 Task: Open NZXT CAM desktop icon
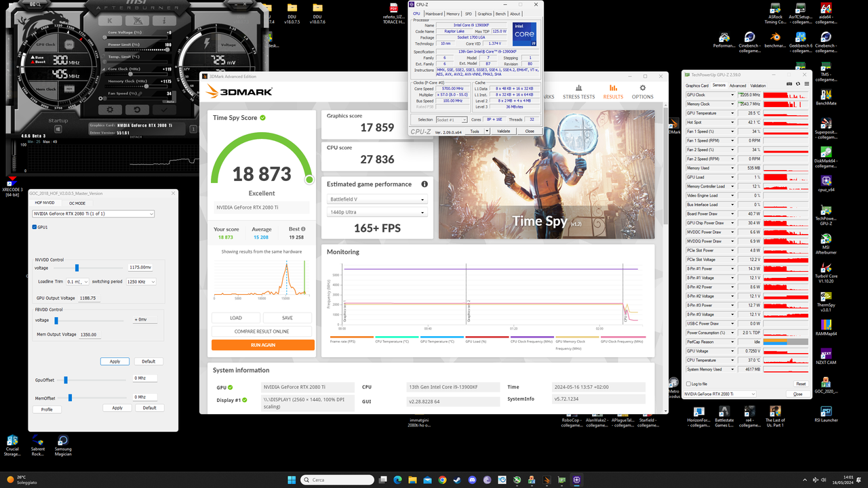pyautogui.click(x=826, y=357)
